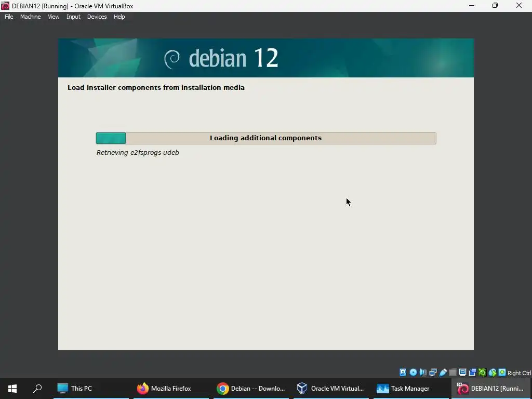Open the View menu
This screenshot has width=532, height=399.
[54, 17]
